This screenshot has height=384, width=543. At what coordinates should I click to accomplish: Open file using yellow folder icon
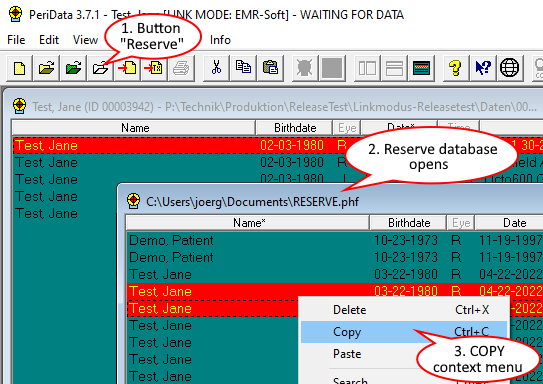46,68
